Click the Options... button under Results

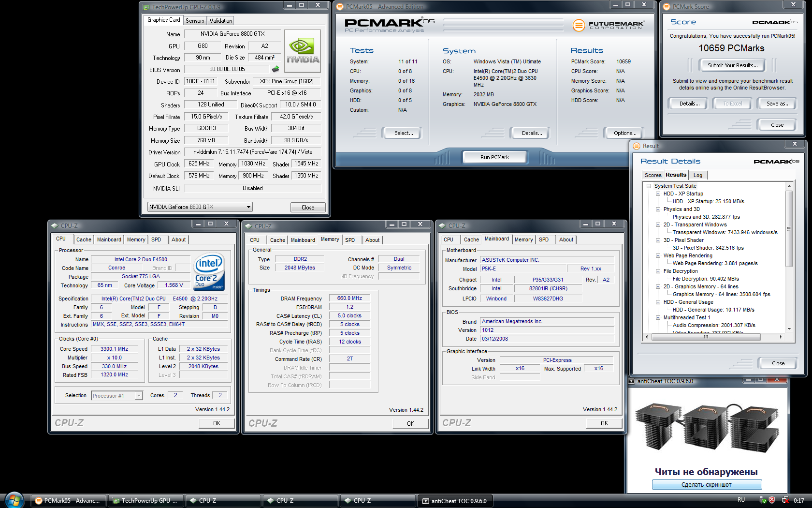pos(623,133)
